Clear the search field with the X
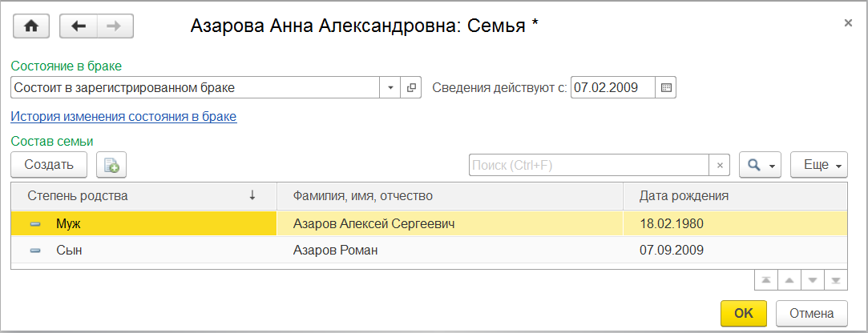Image resolution: width=868 pixels, height=333 pixels. click(720, 165)
